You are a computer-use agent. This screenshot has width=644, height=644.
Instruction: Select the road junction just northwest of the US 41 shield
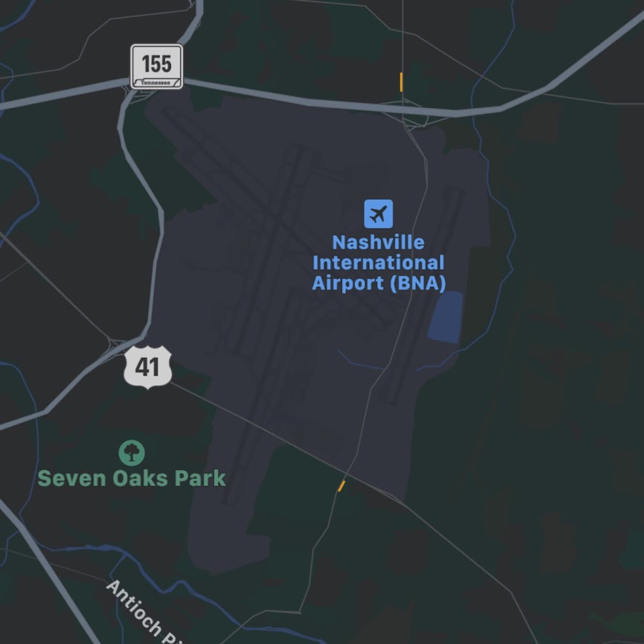pyautogui.click(x=114, y=343)
